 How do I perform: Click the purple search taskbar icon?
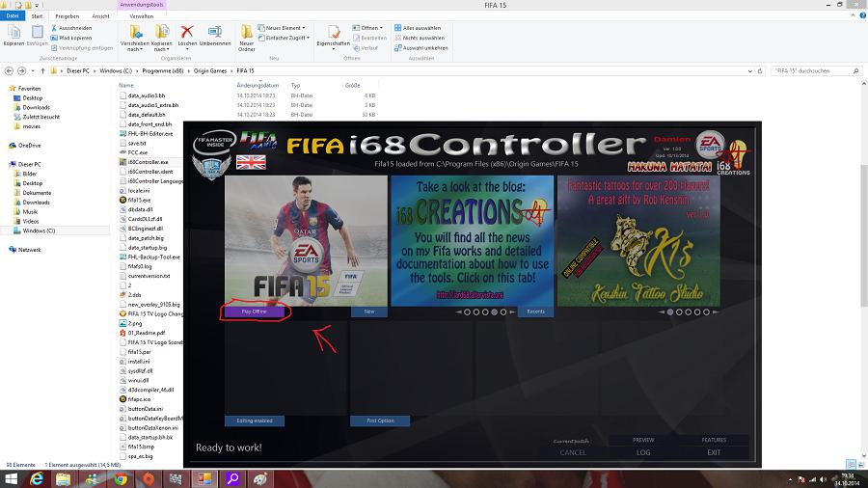click(x=233, y=478)
